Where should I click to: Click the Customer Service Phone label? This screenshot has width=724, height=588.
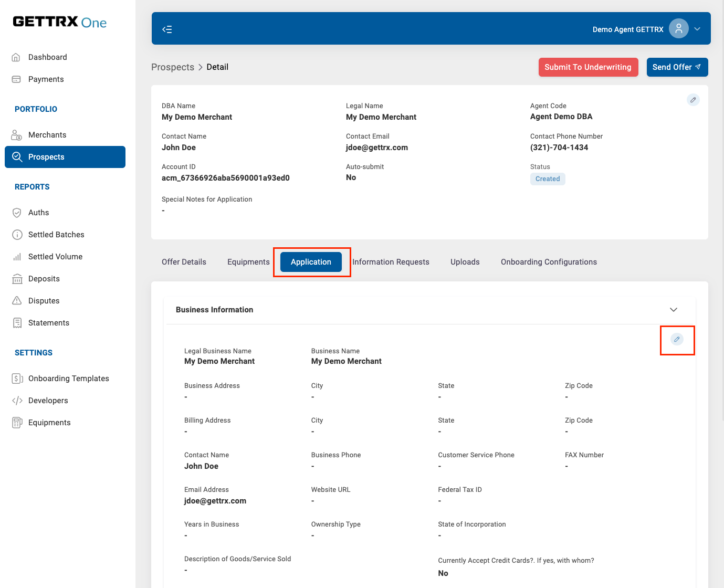pos(476,455)
